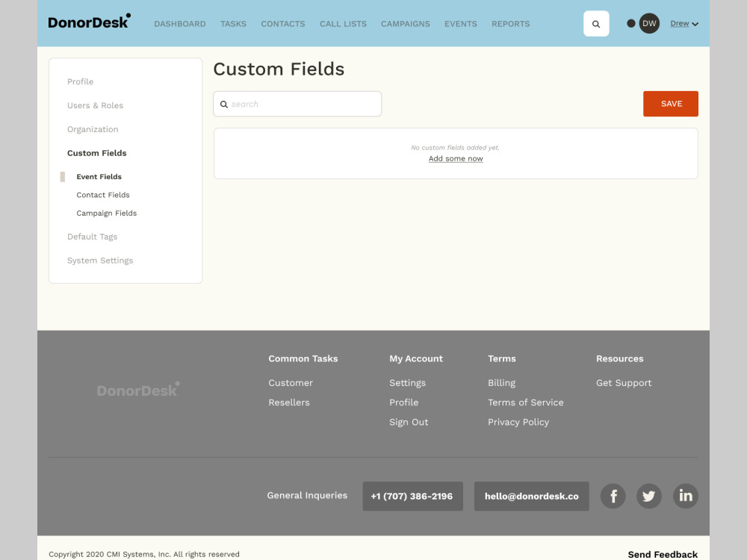This screenshot has height=560, width=747.
Task: Click the My Account footer heading
Action: click(416, 358)
